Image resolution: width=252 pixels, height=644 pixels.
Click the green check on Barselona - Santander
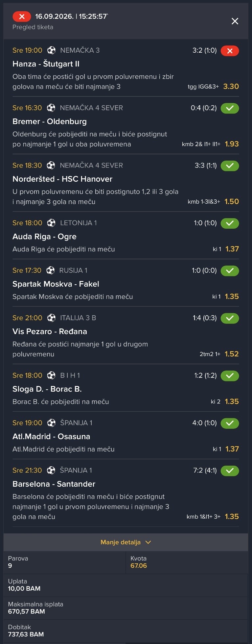pyautogui.click(x=230, y=471)
